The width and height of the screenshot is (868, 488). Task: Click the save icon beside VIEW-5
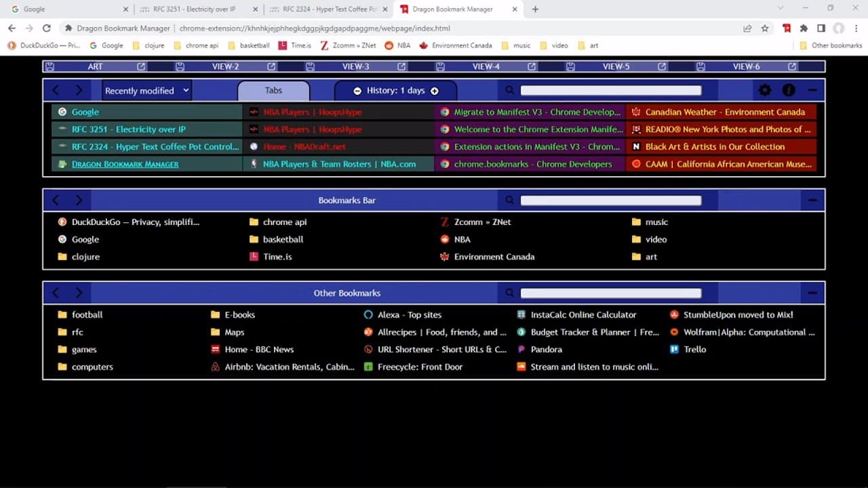(570, 66)
